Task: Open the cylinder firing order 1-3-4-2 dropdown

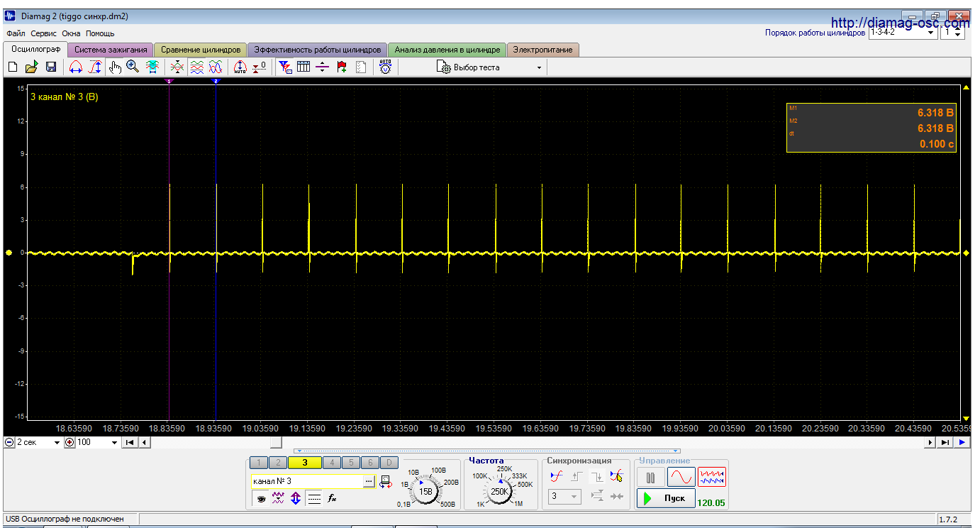Action: point(902,33)
